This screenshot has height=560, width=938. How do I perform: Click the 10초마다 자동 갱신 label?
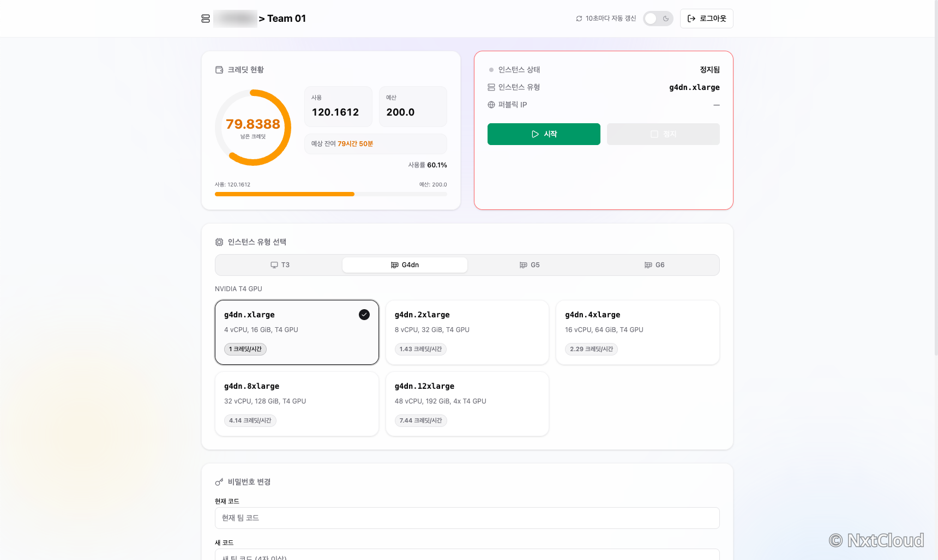611,19
